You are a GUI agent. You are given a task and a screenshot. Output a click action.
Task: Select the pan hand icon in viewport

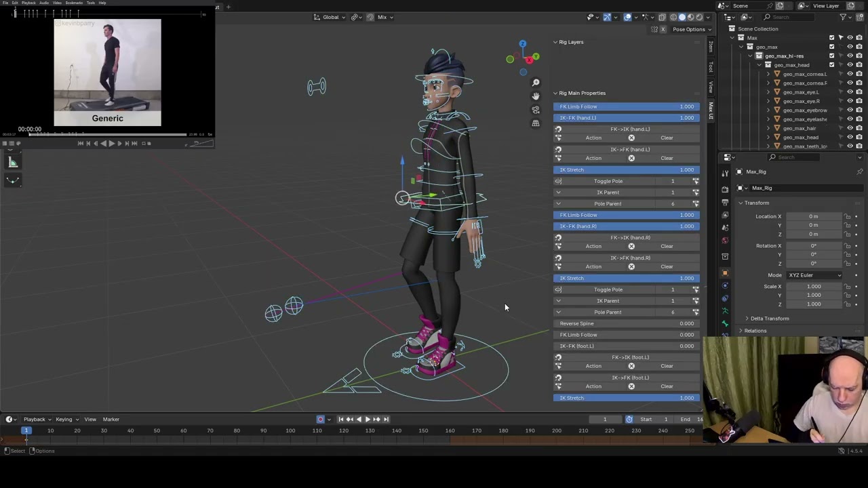coord(536,96)
